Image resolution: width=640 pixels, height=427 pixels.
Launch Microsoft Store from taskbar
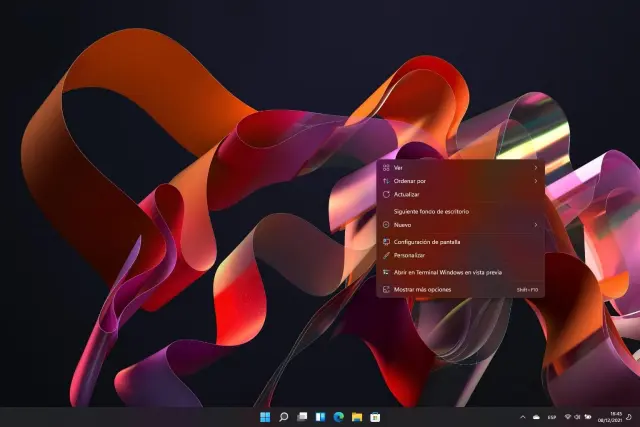coord(374,416)
